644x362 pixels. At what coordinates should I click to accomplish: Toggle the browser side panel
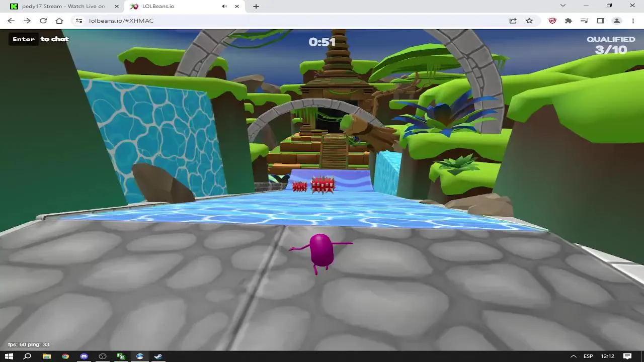[x=600, y=21]
